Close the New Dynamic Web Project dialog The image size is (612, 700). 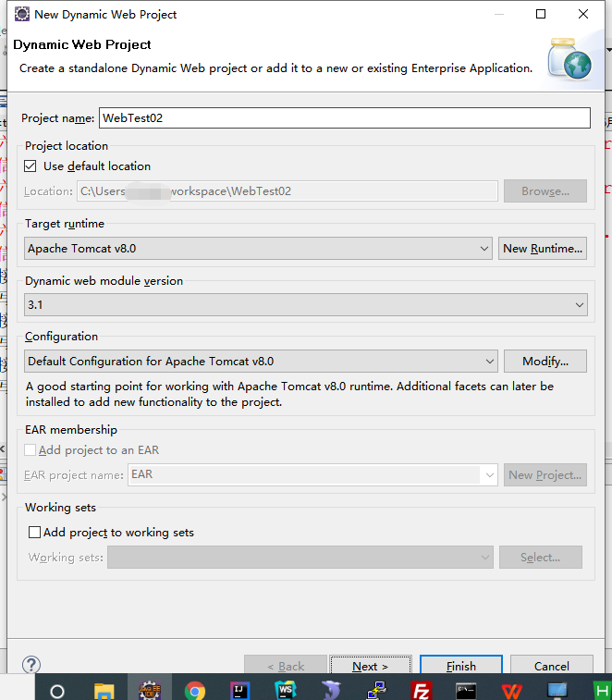[583, 14]
